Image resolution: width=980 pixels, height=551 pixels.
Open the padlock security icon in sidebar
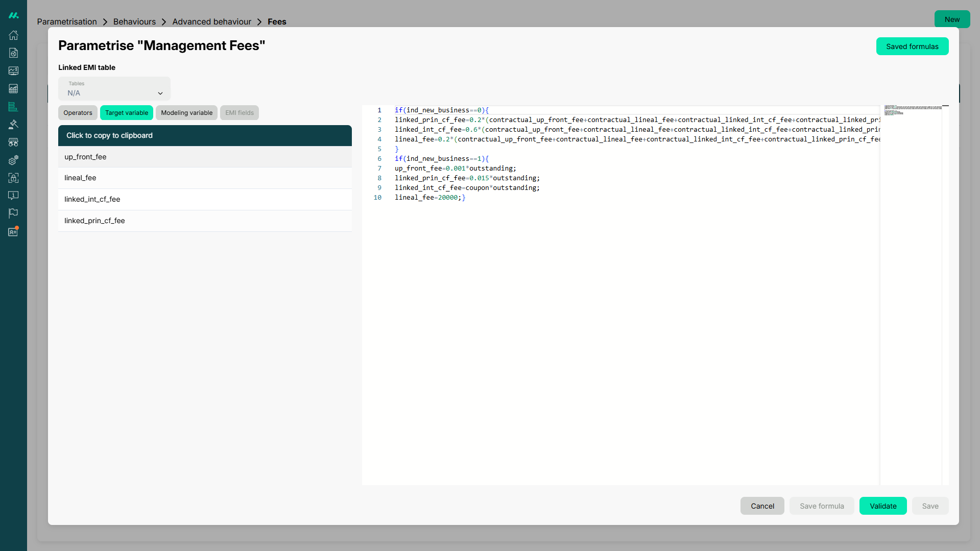pos(14,178)
